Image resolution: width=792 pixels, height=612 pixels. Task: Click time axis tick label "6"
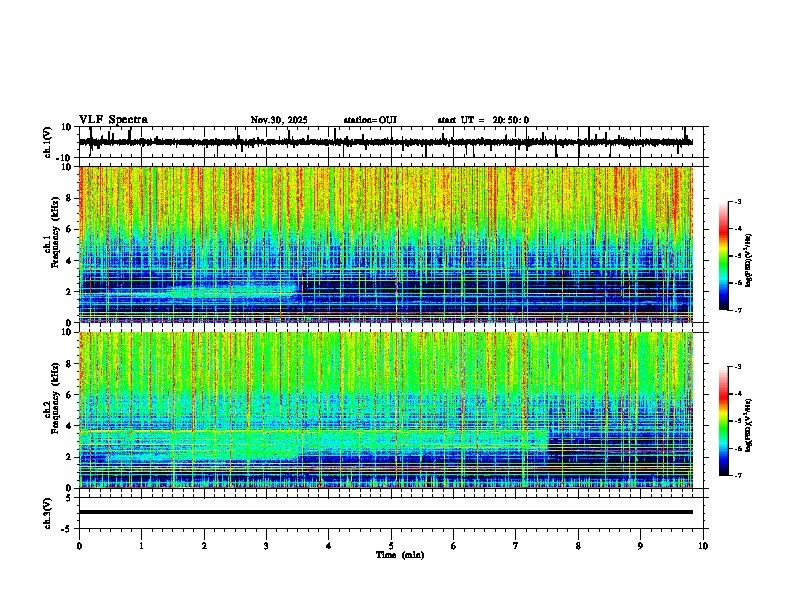point(454,546)
